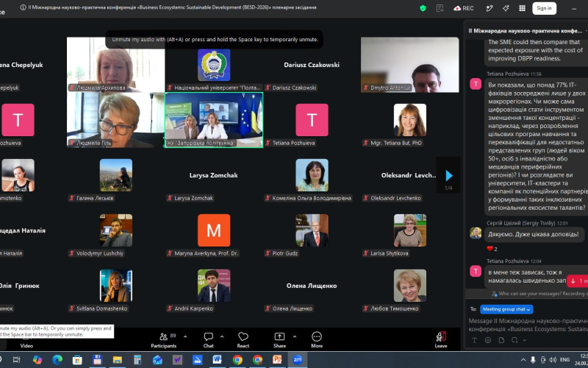Jump to new messages red badge
This screenshot has width=588, height=368.
578,280
